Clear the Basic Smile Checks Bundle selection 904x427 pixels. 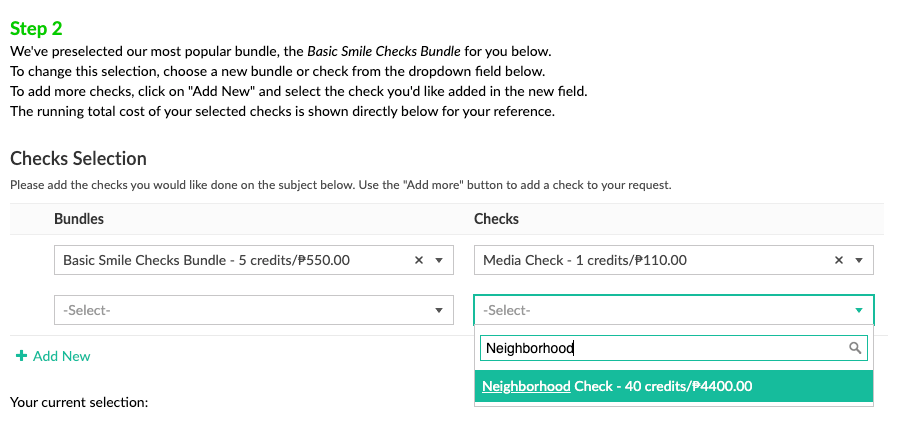click(419, 260)
